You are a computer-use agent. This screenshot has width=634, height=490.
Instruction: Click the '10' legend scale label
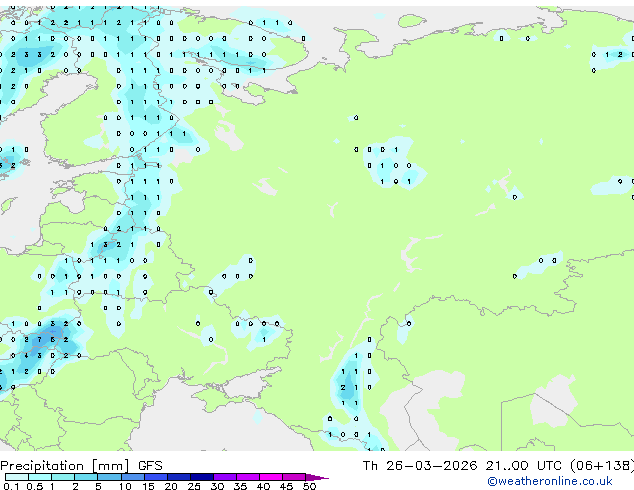(125, 486)
